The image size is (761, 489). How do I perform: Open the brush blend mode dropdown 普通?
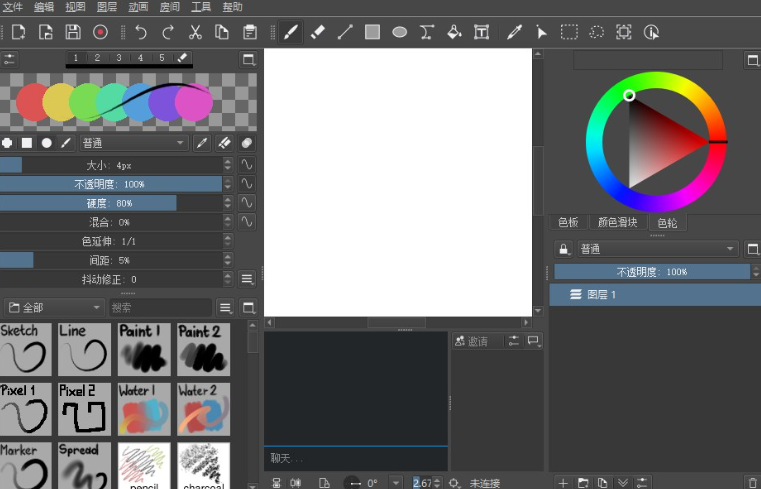[x=133, y=143]
